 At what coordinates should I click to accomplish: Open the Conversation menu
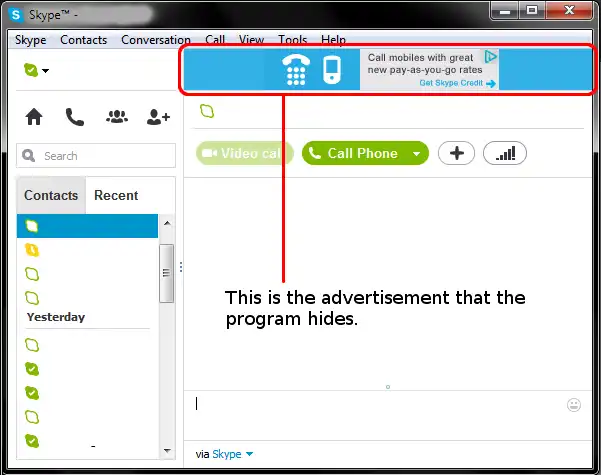[x=156, y=40]
